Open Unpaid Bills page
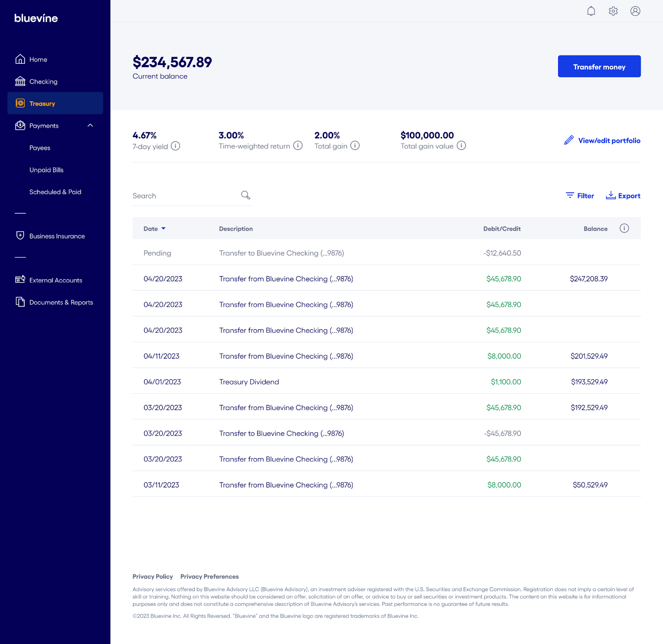Screen dimensions: 663x644 [x=46, y=170]
